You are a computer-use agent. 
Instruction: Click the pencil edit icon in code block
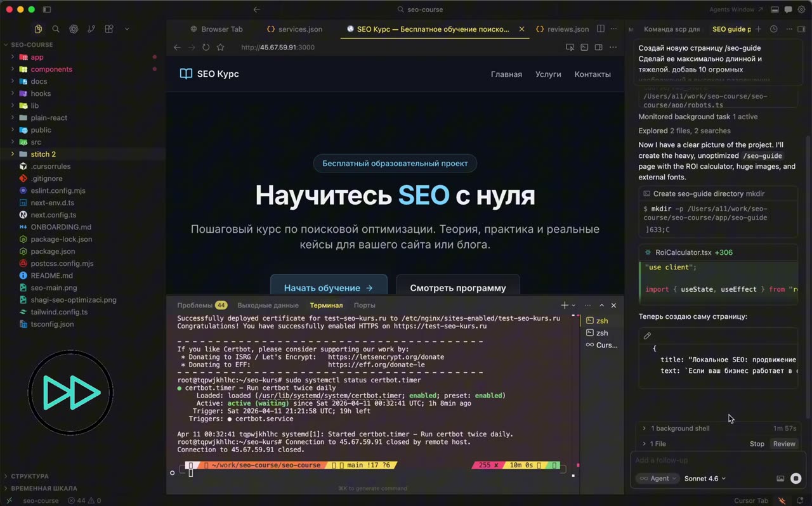647,336
